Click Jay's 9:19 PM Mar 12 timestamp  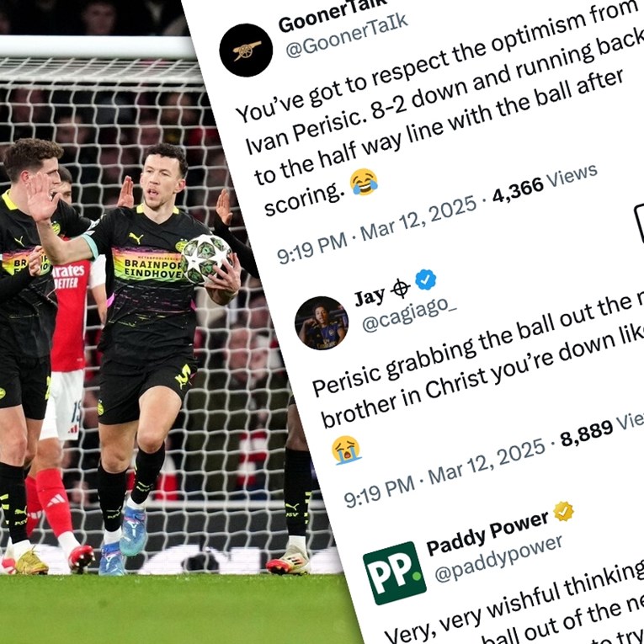[x=444, y=473]
